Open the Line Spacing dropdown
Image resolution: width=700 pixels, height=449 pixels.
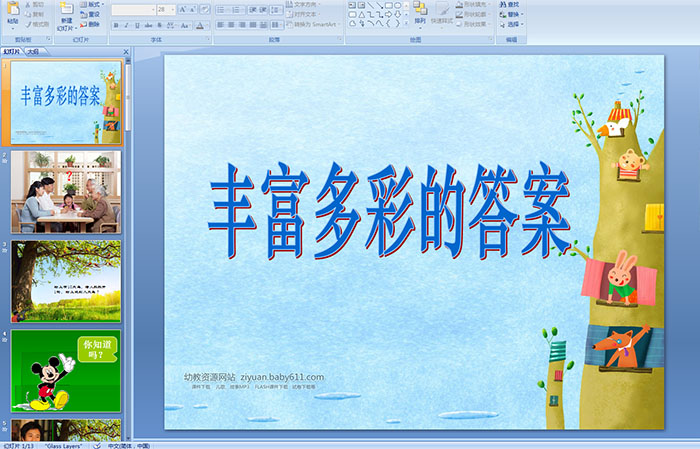click(277, 9)
